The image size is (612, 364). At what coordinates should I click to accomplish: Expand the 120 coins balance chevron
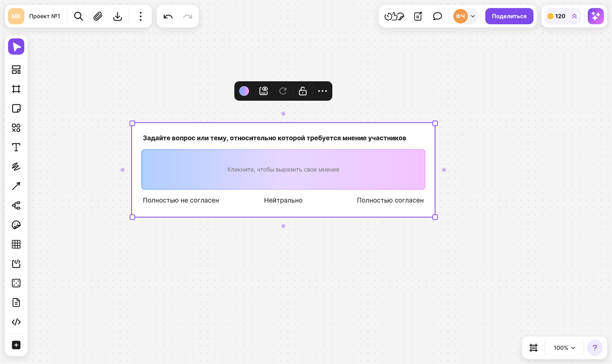tap(574, 16)
